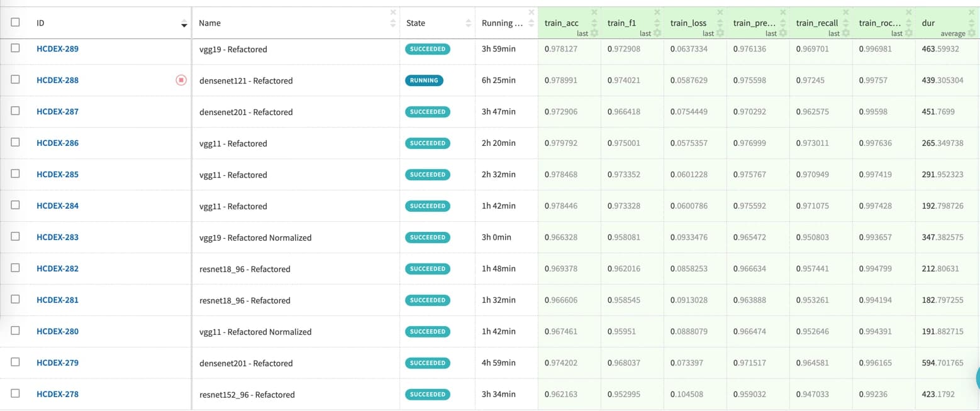Select the HCDEX-285 row checkbox
Viewport: 980px width, 411px height.
[16, 173]
